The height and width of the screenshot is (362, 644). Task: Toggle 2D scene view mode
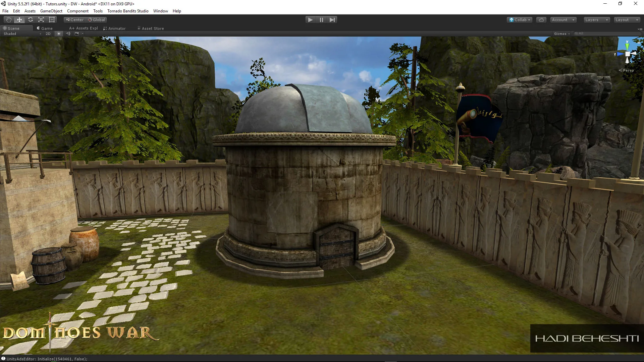click(x=48, y=34)
